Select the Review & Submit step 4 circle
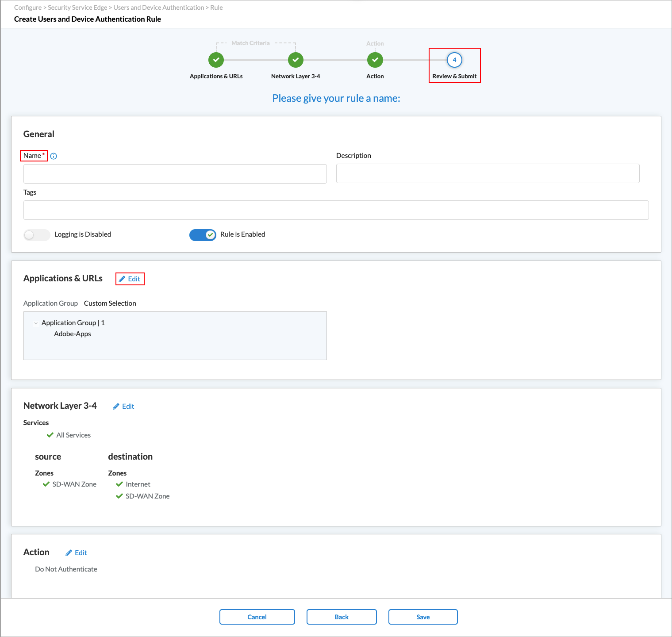The height and width of the screenshot is (637, 672). point(454,60)
